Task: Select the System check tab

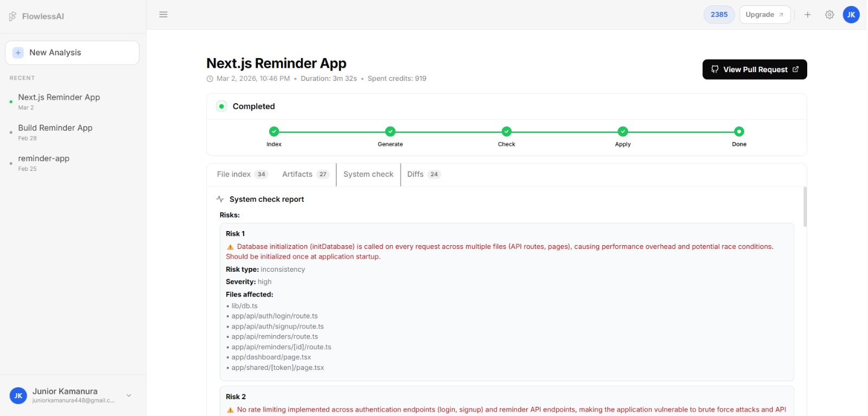Action: 368,174
